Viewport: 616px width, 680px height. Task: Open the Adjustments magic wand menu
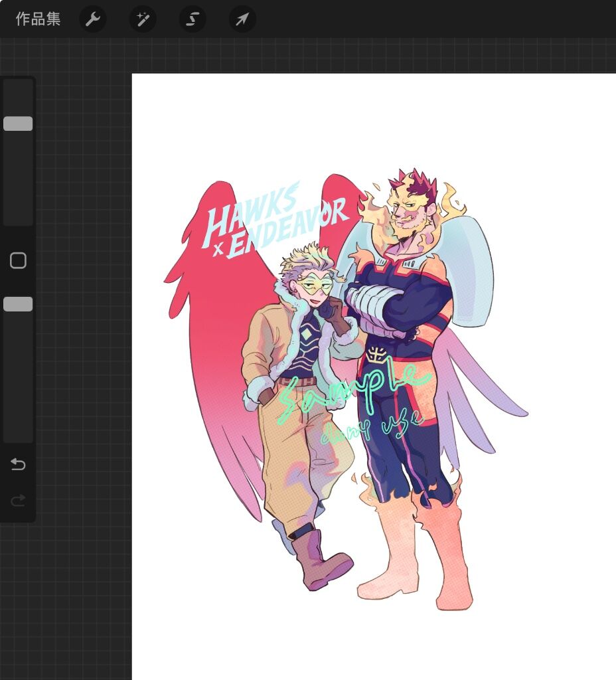coord(143,19)
